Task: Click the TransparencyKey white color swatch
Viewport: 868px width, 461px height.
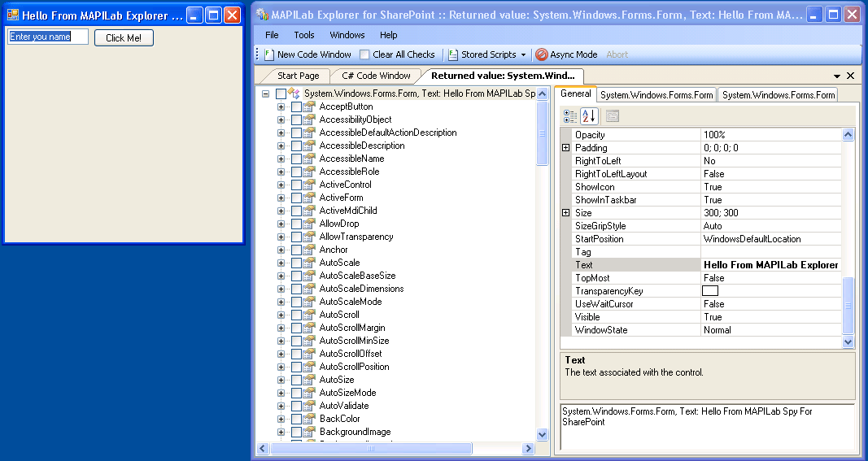Action: (x=709, y=290)
